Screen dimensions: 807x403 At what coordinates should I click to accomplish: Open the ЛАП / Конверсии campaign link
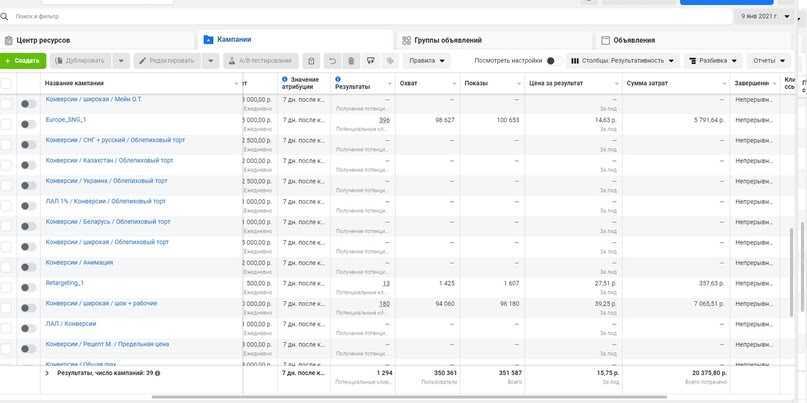point(71,323)
